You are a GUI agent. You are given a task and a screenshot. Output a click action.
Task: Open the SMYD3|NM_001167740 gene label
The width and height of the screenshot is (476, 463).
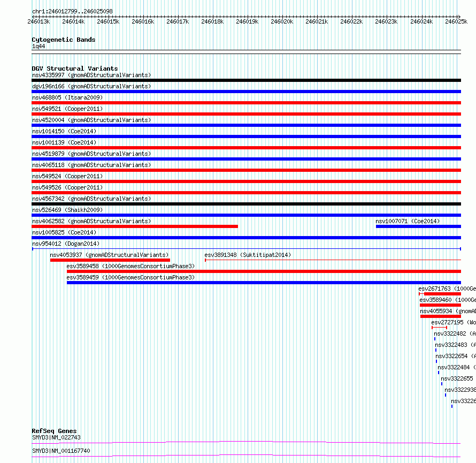61,451
